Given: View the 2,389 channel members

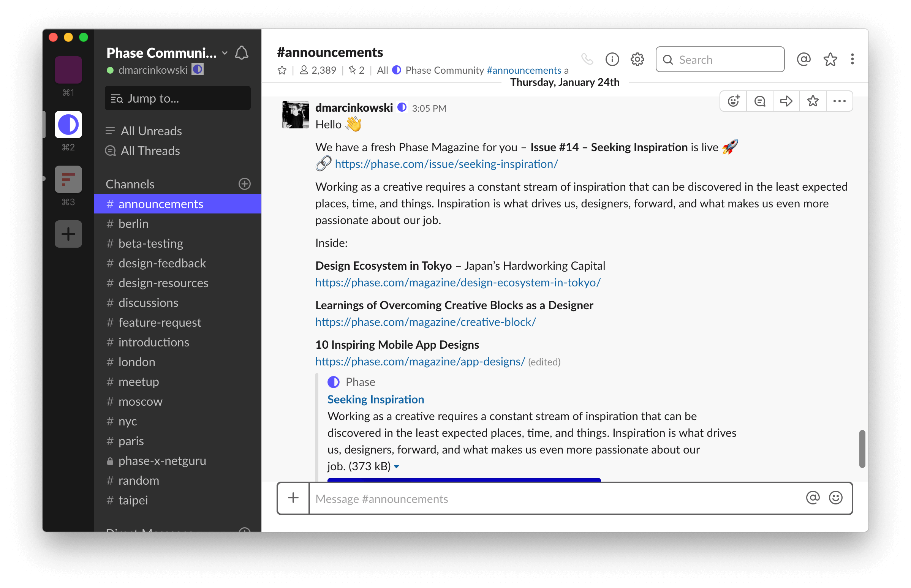Looking at the screenshot, I should (x=318, y=70).
